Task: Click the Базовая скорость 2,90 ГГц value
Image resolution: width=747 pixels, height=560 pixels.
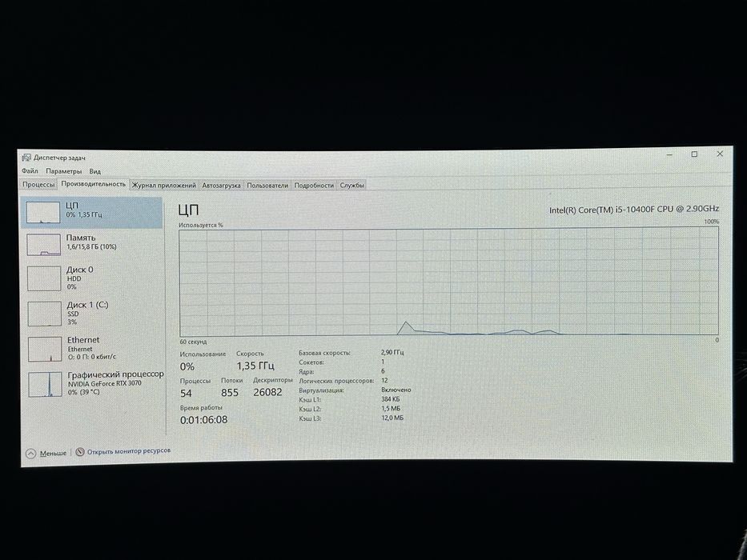Action: click(392, 352)
